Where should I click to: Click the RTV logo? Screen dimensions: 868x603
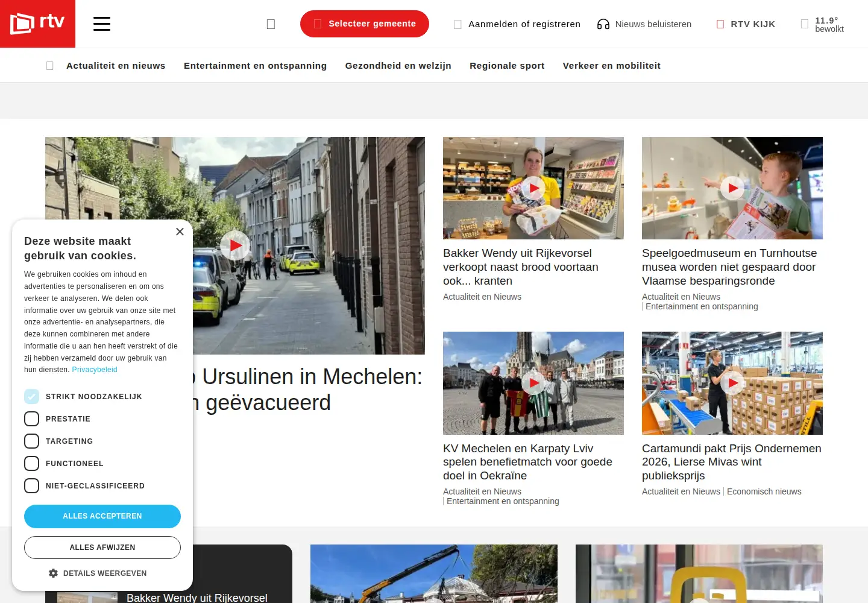[37, 24]
